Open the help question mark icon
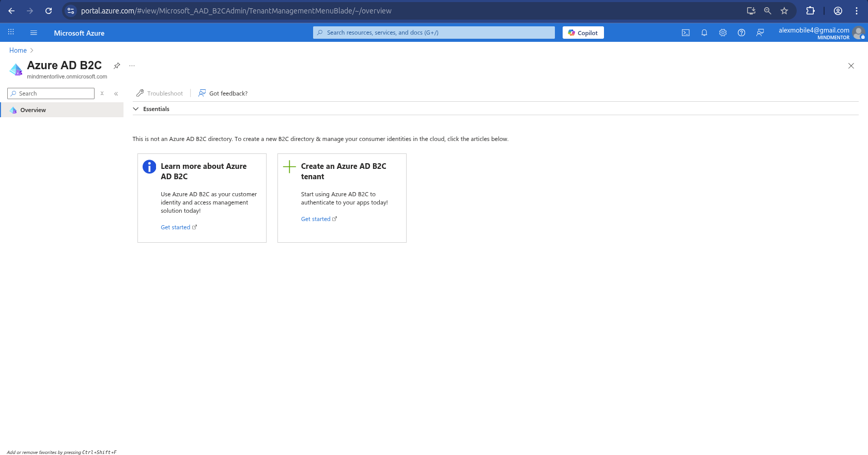 [x=741, y=33]
